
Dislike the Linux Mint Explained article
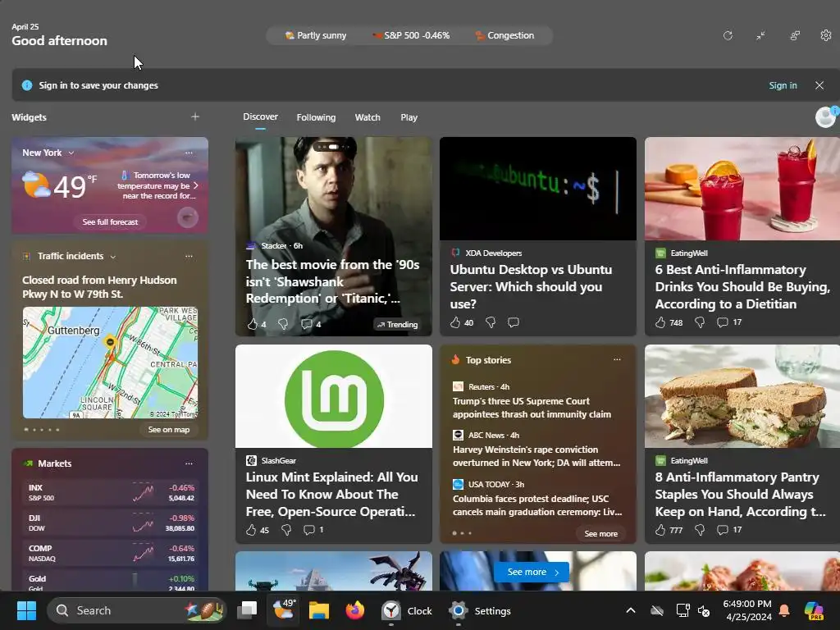[x=286, y=530]
